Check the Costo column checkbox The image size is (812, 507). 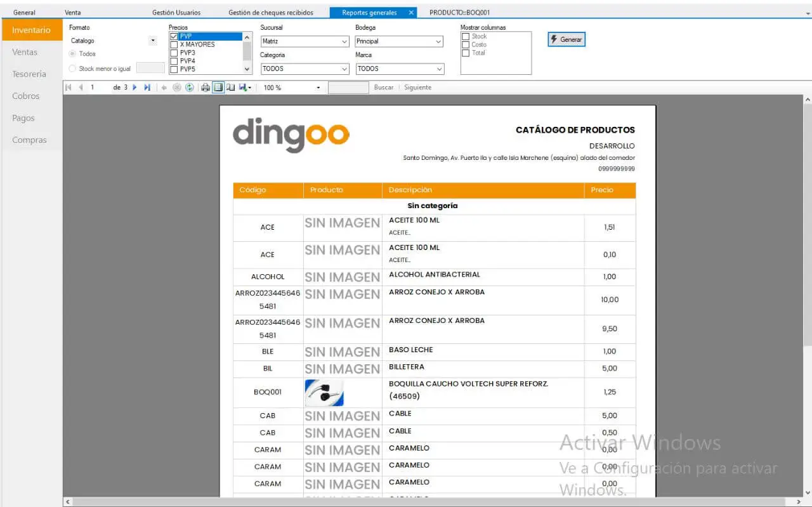[466, 45]
